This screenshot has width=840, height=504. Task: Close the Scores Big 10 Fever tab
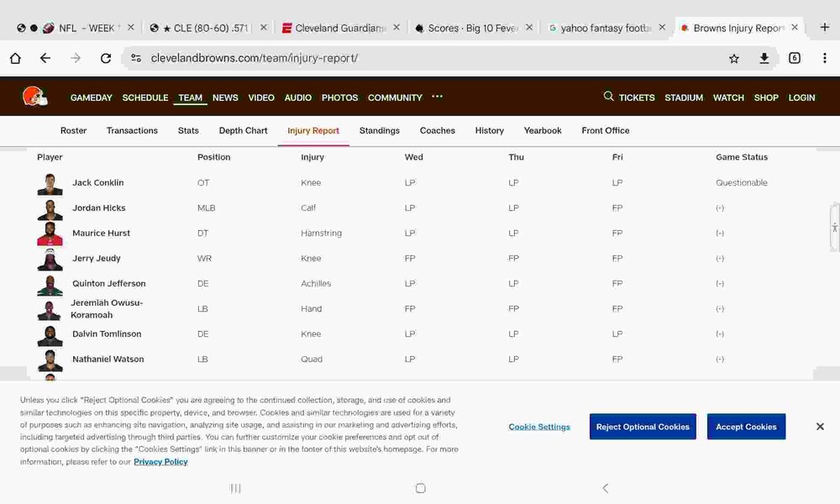point(528,28)
